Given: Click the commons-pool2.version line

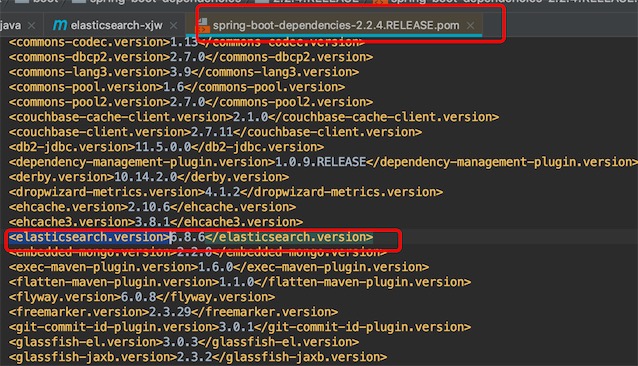Looking at the screenshot, I should pos(191,102).
